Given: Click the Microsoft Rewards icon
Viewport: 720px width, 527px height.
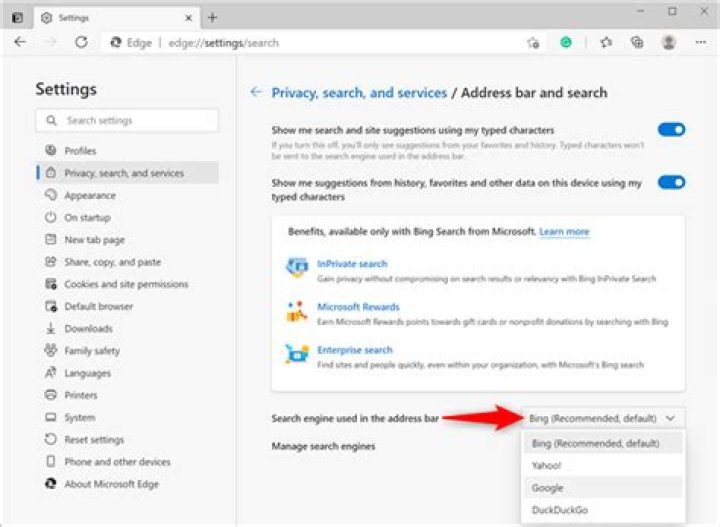Looking at the screenshot, I should point(297,312).
